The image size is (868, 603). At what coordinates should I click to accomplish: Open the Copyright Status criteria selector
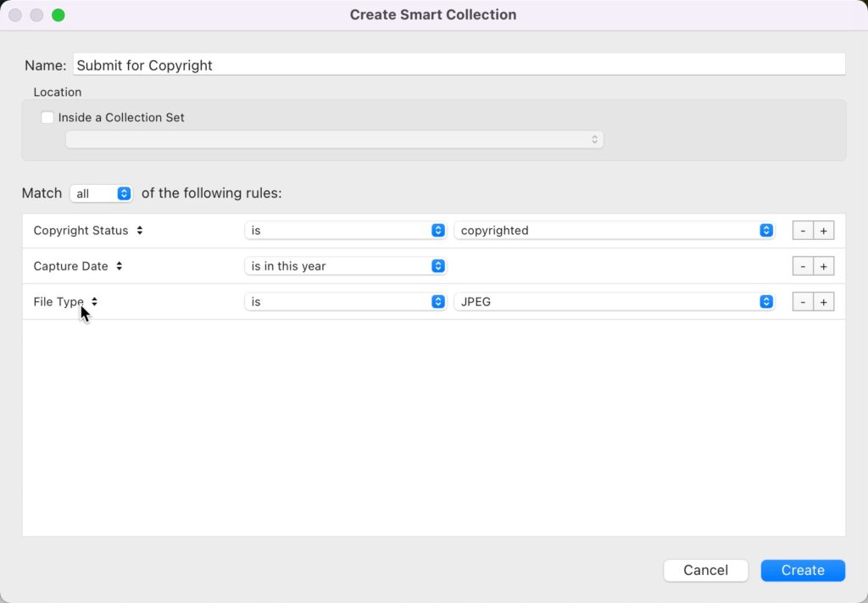[x=88, y=231]
